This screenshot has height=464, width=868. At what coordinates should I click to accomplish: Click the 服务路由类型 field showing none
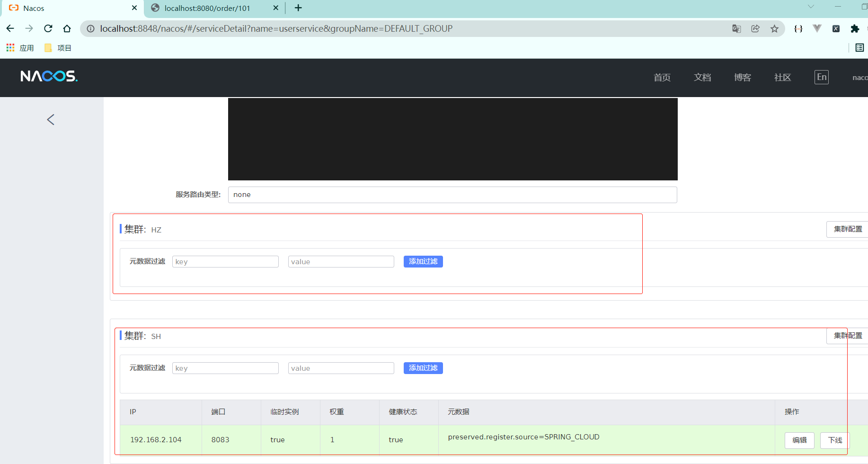tap(452, 195)
